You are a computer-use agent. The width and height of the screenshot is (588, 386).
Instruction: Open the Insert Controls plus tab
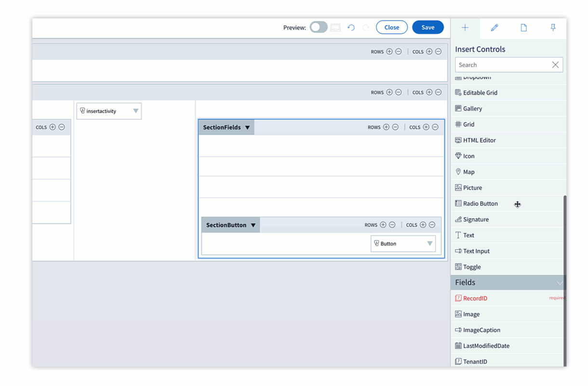point(465,28)
